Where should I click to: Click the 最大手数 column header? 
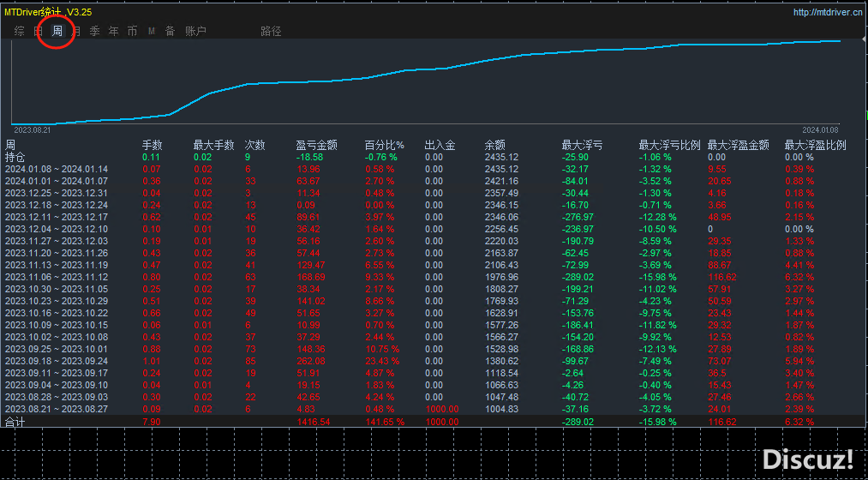(x=213, y=145)
